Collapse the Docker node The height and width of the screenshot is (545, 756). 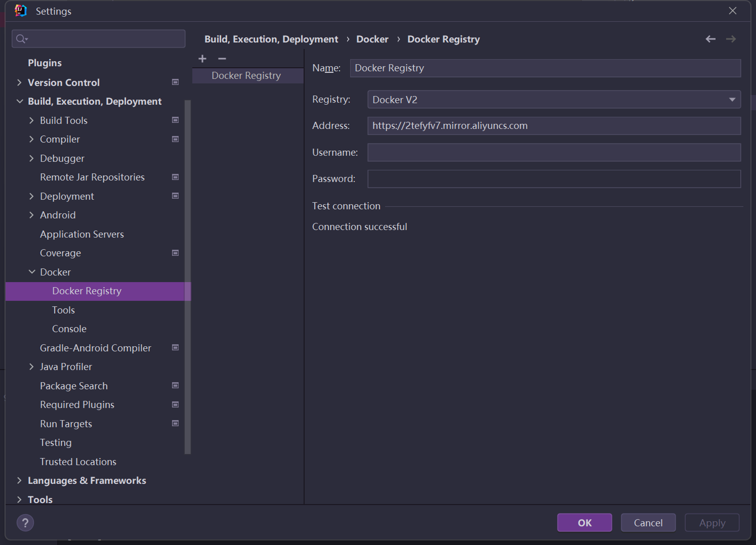32,272
